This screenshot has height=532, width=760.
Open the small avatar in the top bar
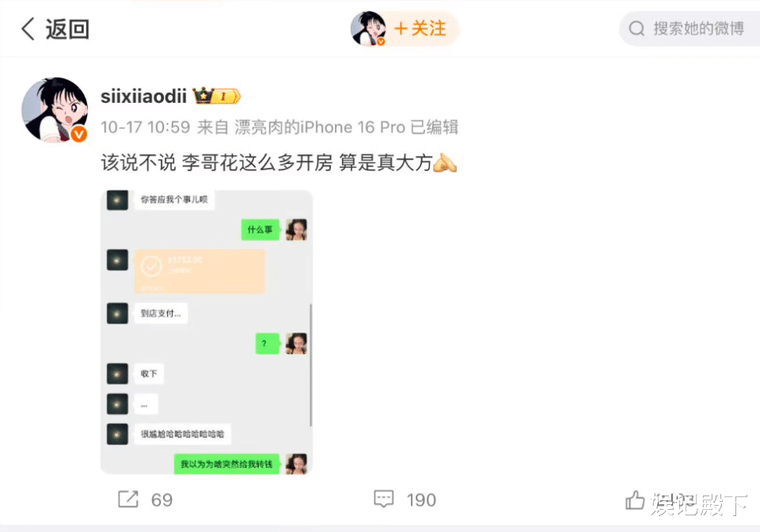[x=368, y=28]
